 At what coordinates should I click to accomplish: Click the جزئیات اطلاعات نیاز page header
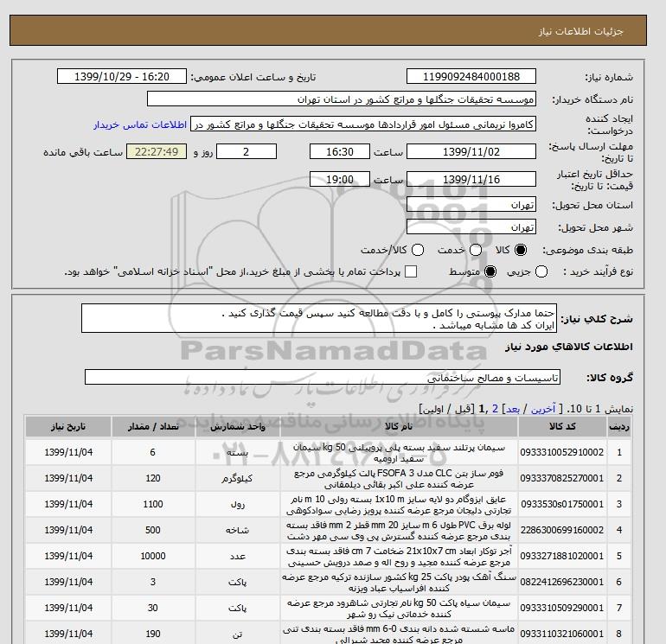[x=581, y=31]
